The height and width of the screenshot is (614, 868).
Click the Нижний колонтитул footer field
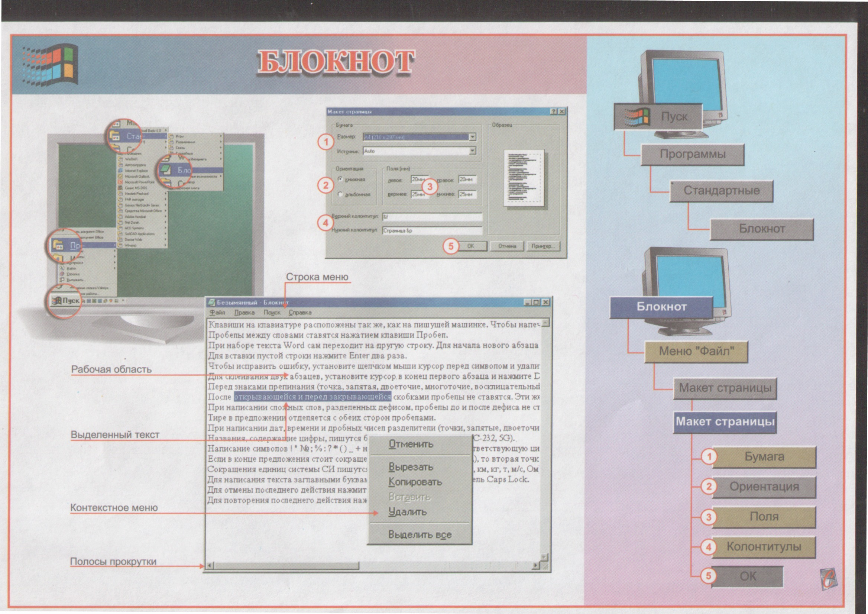point(432,230)
